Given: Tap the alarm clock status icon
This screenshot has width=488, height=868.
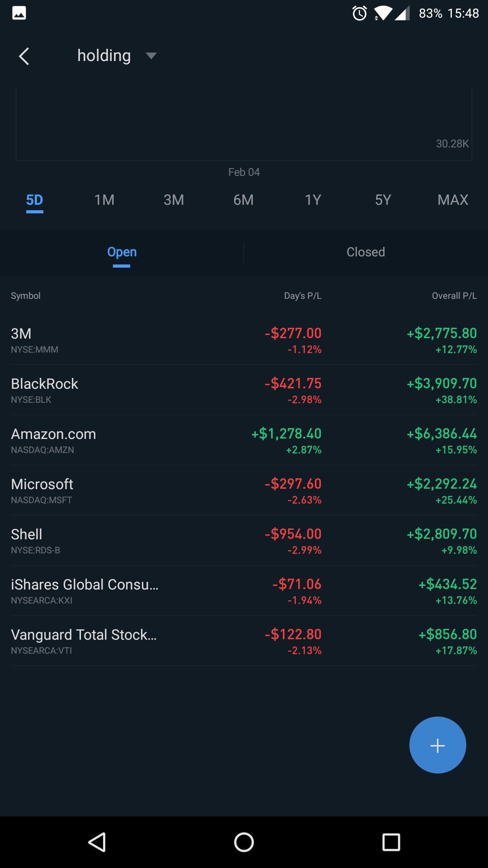Looking at the screenshot, I should [x=360, y=13].
